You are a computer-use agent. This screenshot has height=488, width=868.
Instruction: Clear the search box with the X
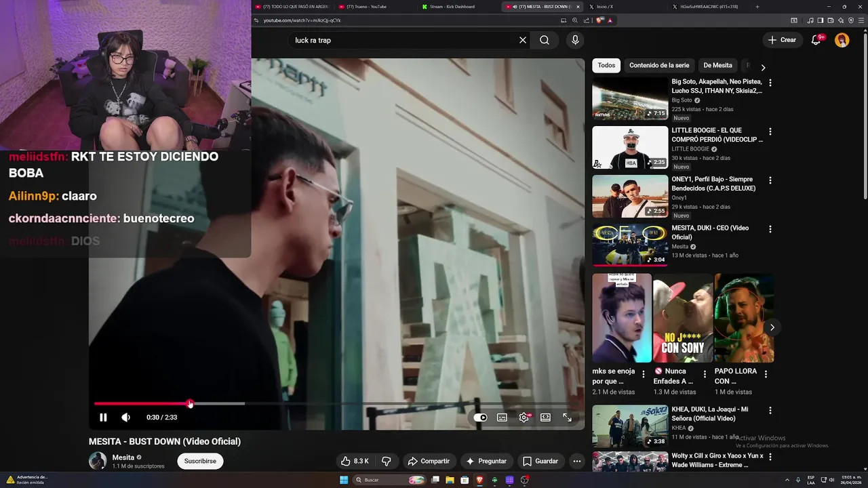click(x=523, y=40)
